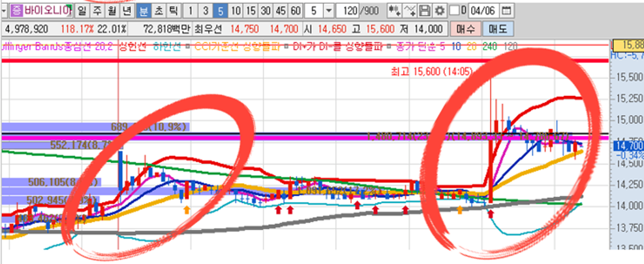Click the 13,750 price axis label

[x=629, y=227]
